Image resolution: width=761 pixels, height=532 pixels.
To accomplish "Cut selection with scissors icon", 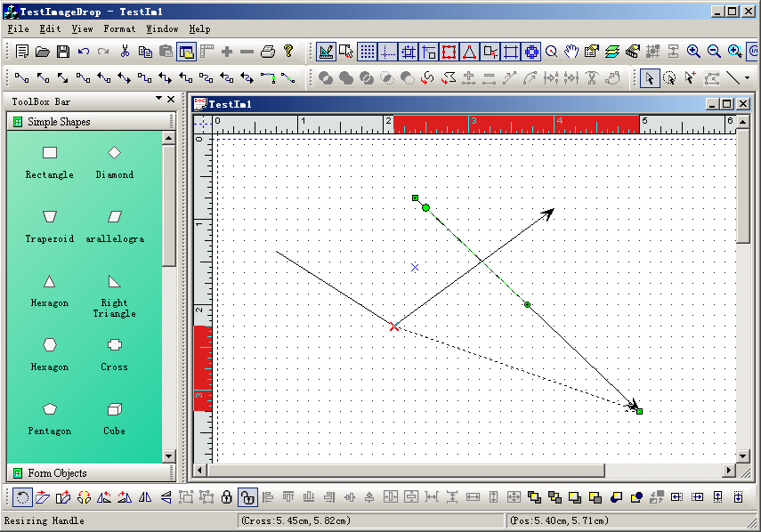I will (125, 51).
